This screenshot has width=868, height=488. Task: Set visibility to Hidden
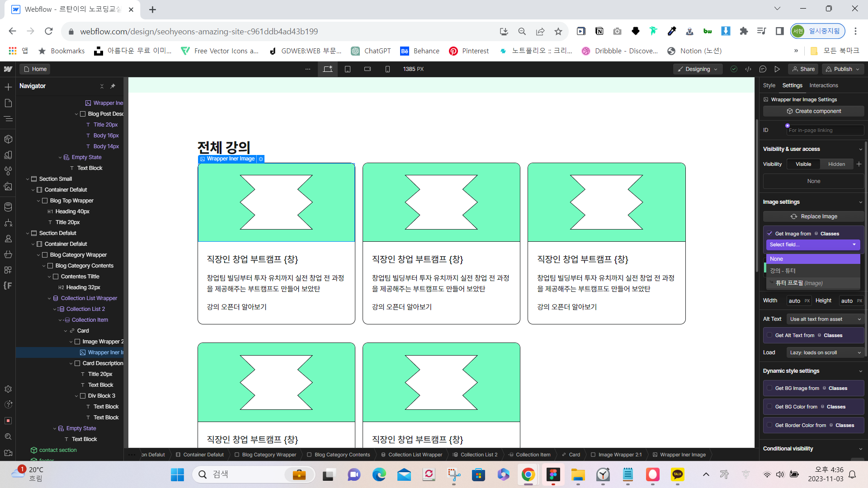836,164
